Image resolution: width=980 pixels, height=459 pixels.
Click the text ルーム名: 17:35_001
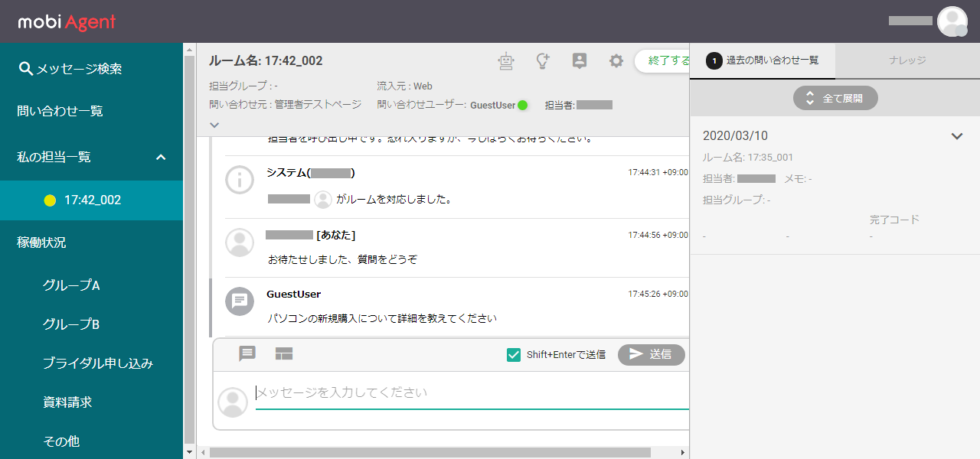tap(748, 158)
